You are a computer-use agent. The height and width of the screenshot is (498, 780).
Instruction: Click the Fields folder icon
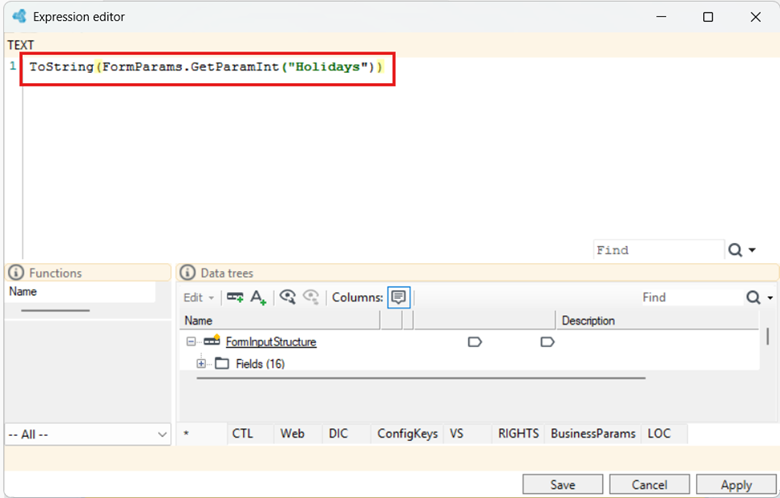click(222, 363)
